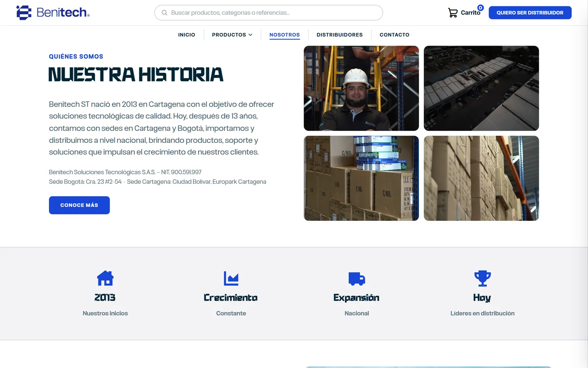Click the 2013 milestone heading
This screenshot has width=588, height=368.
coord(105,297)
